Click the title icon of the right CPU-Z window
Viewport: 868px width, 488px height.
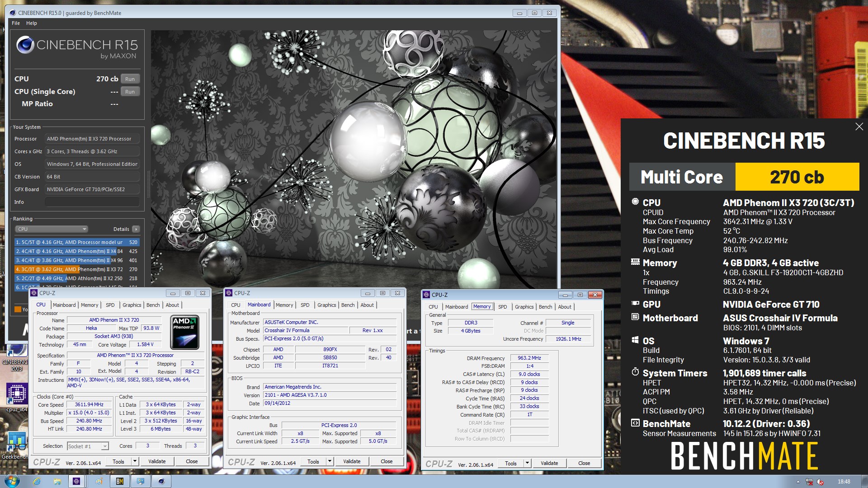426,295
